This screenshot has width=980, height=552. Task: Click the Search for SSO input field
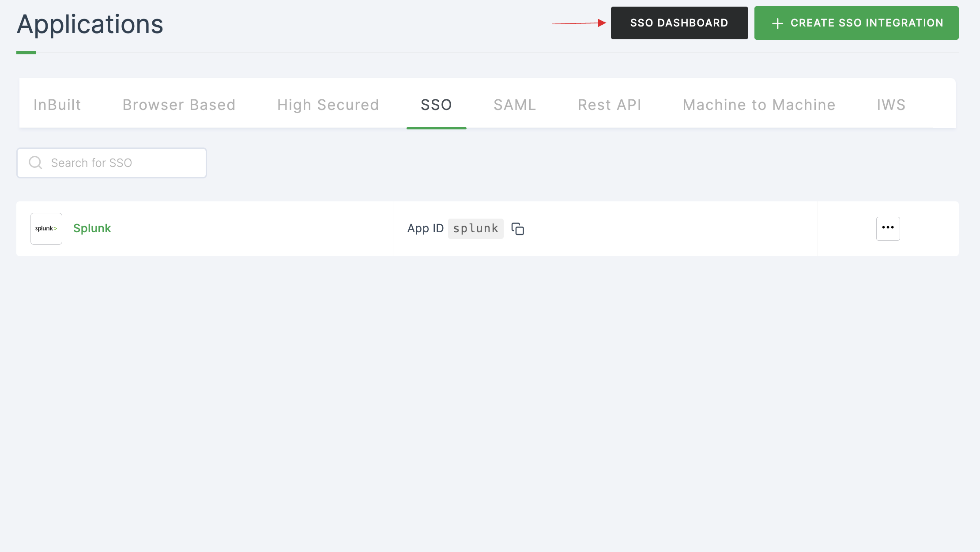tap(112, 162)
